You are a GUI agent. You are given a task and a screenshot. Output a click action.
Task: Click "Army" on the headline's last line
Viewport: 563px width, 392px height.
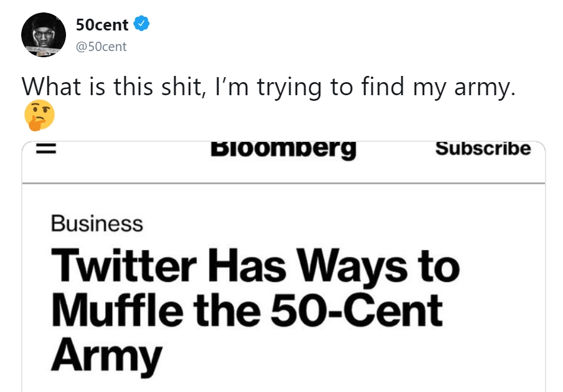pyautogui.click(x=106, y=353)
